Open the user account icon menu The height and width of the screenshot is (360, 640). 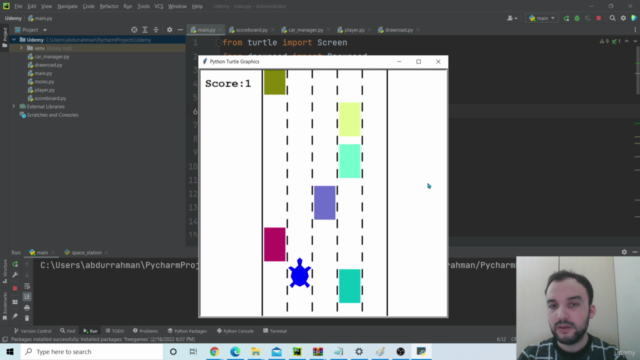tap(512, 18)
